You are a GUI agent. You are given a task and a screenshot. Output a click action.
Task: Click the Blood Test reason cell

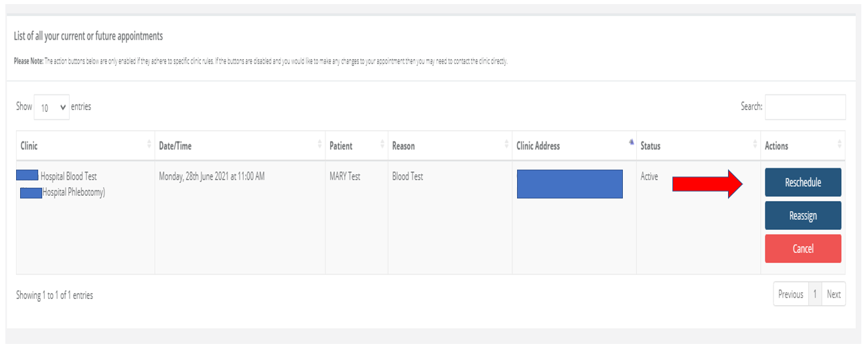[x=407, y=177]
